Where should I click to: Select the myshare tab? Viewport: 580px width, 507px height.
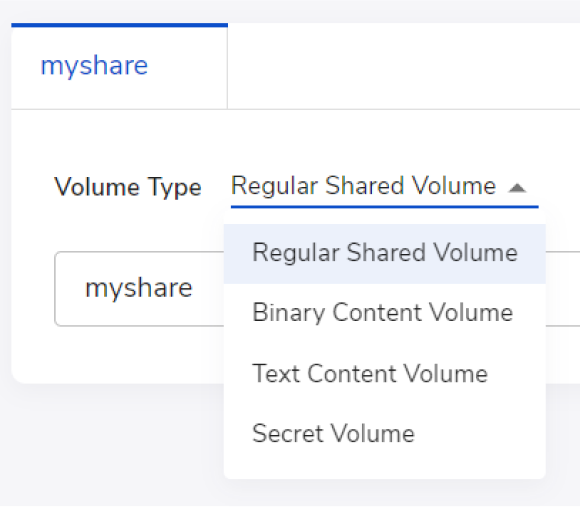pyautogui.click(x=119, y=67)
